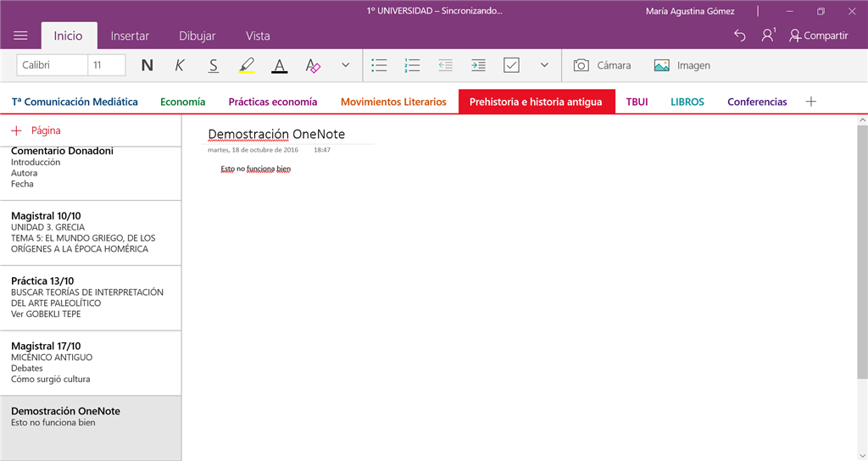Open the notebook users icon
Screen dimensions: 868x461
pos(768,36)
